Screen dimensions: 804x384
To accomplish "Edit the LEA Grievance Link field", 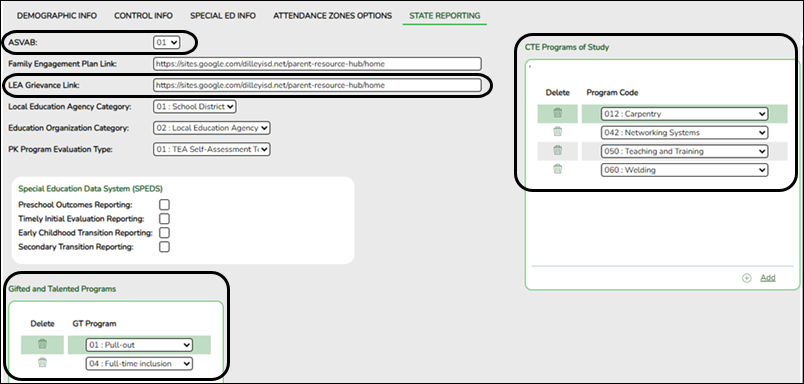I will (317, 85).
